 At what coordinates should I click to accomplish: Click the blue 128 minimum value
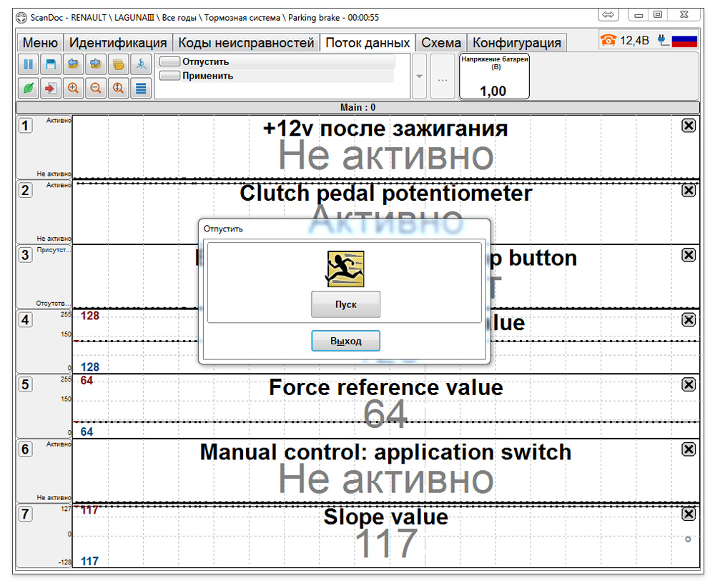(x=90, y=367)
